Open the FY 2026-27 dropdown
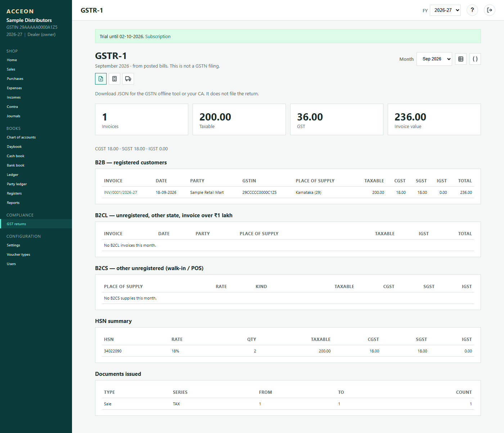This screenshot has width=504, height=433. 445,10
